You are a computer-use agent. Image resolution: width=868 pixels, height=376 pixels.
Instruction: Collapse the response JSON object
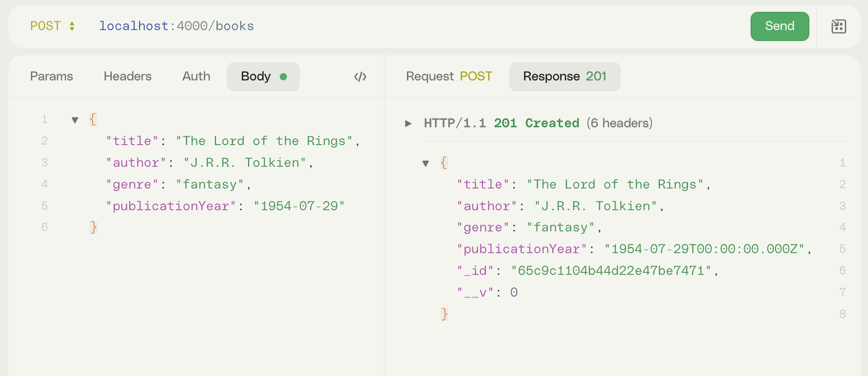point(426,163)
